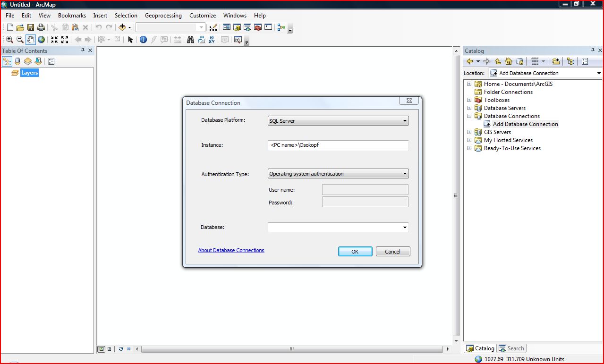This screenshot has height=364, width=604.
Task: Click Catalog Back arrow icon
Action: click(x=470, y=61)
